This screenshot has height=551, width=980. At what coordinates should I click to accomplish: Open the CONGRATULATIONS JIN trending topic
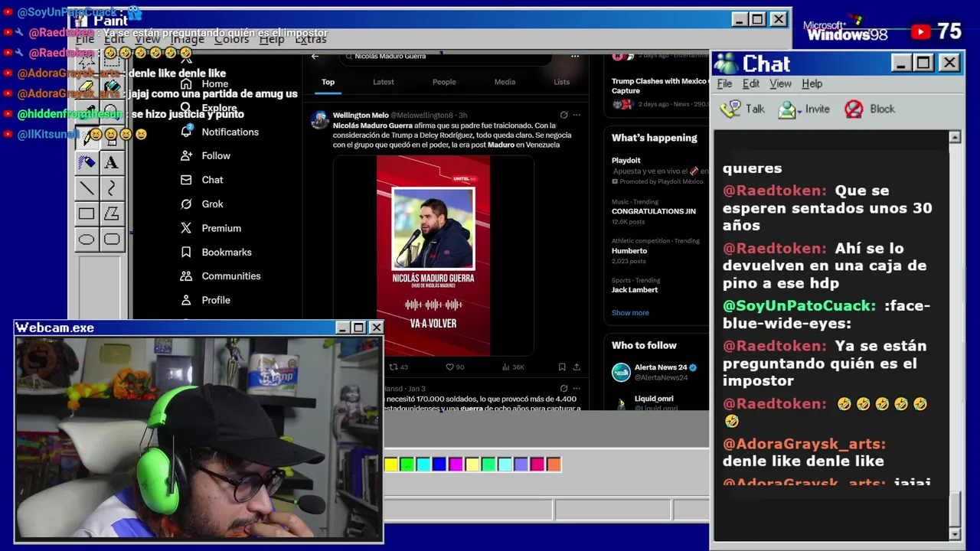[654, 211]
